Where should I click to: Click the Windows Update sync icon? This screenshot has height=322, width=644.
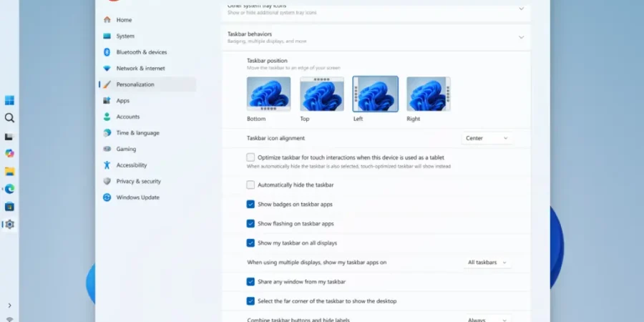pyautogui.click(x=107, y=197)
